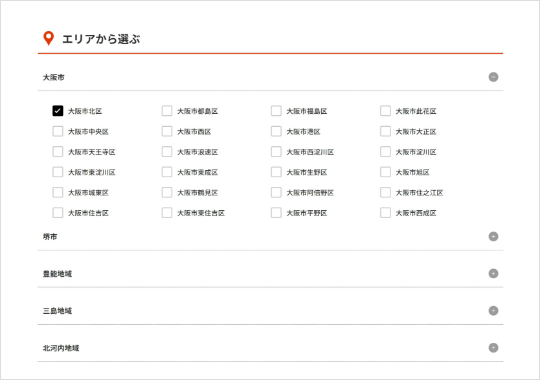Enable the 大阪市浪速区 checkbox

pyautogui.click(x=167, y=152)
